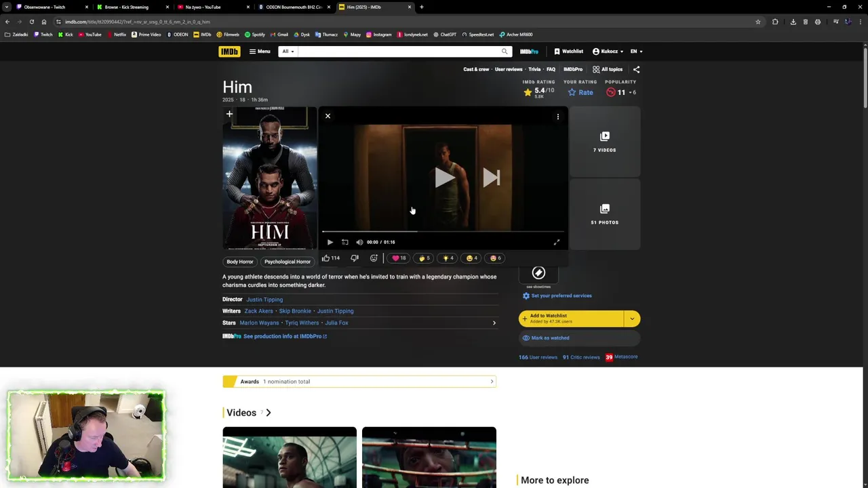
Task: Open the trailer player three-dot options menu
Action: pyautogui.click(x=558, y=117)
